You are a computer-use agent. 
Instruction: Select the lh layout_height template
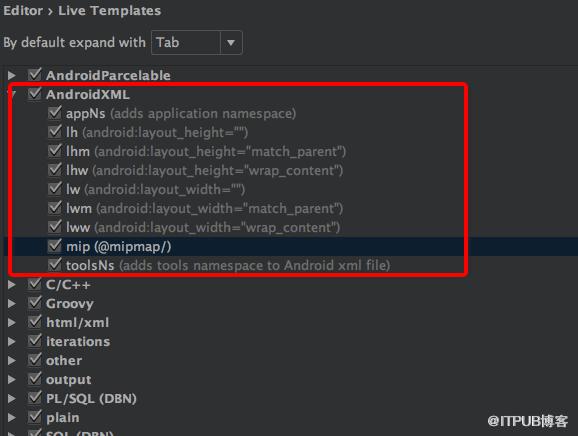(157, 132)
